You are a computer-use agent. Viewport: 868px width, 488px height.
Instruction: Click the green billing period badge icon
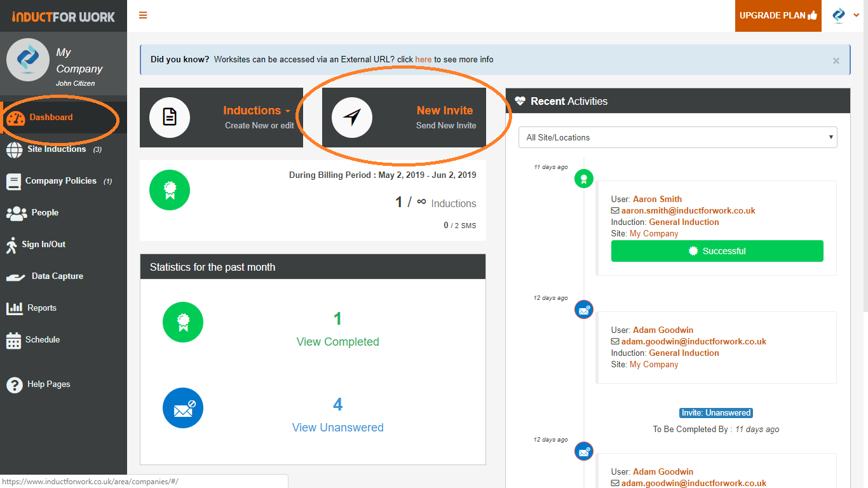tap(170, 190)
